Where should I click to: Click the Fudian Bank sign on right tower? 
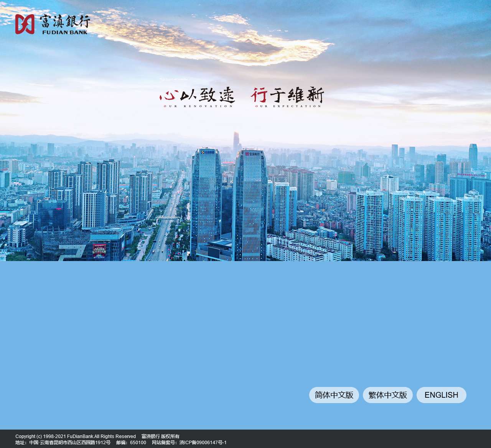click(x=252, y=154)
